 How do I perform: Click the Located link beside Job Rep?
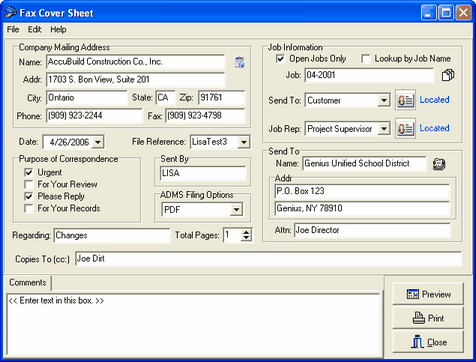434,128
